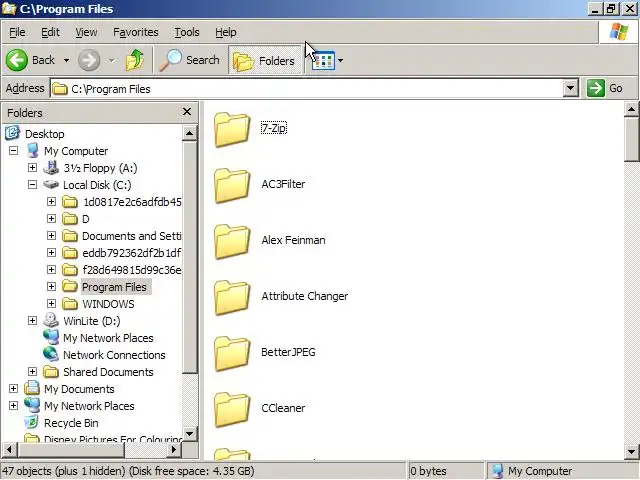Click the Program Files title bar icon
640x480 pixels.
coord(9,9)
